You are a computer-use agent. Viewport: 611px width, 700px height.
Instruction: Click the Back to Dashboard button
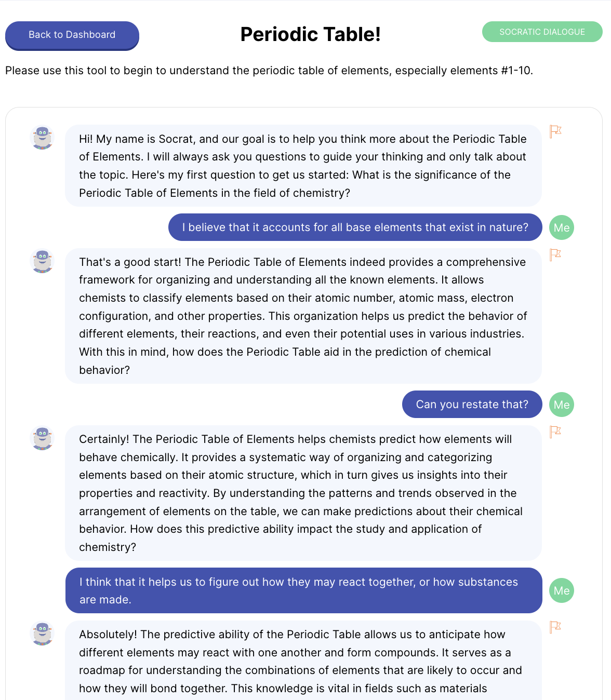(72, 35)
